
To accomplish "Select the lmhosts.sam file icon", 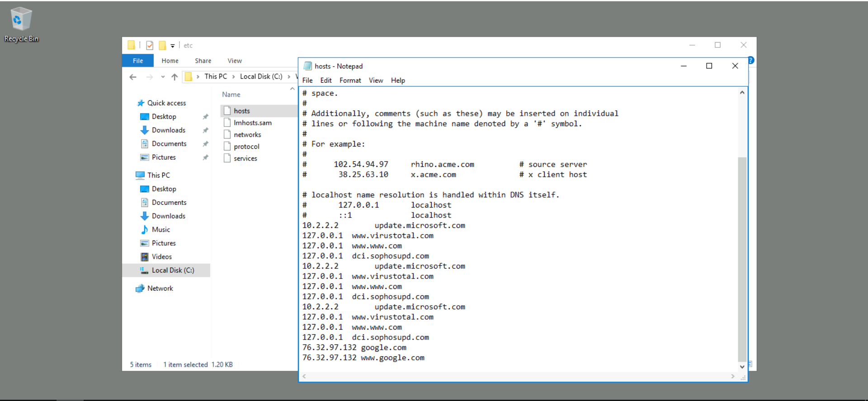I will tap(227, 123).
